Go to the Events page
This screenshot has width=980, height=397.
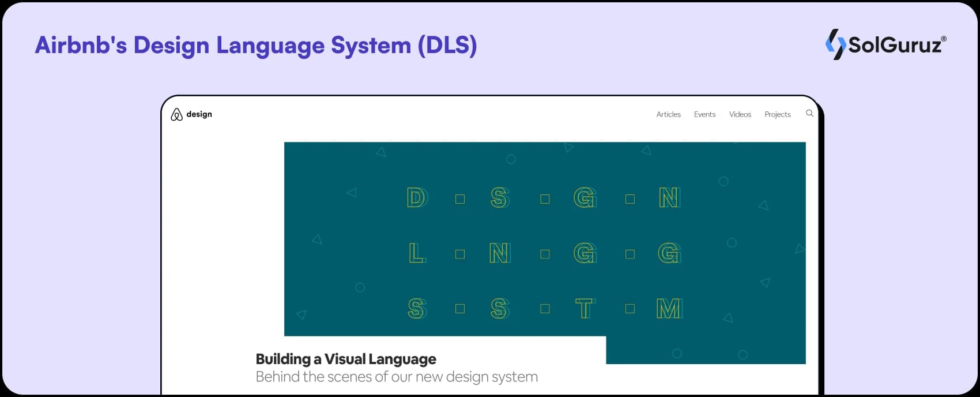point(704,114)
